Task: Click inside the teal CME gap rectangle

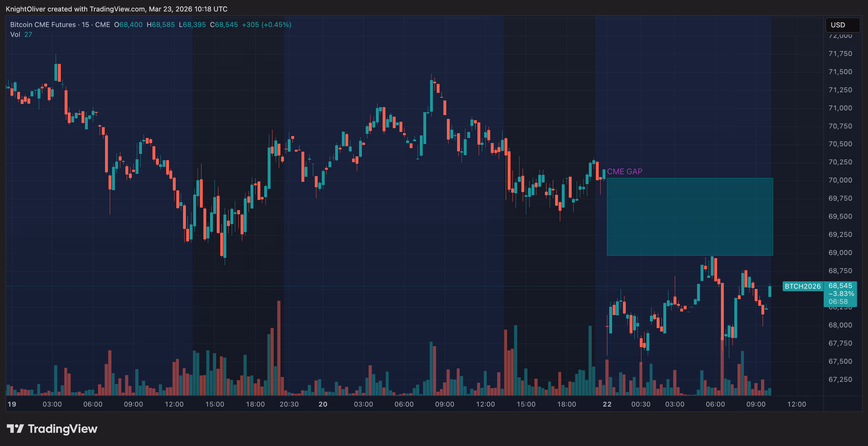Action: click(689, 217)
